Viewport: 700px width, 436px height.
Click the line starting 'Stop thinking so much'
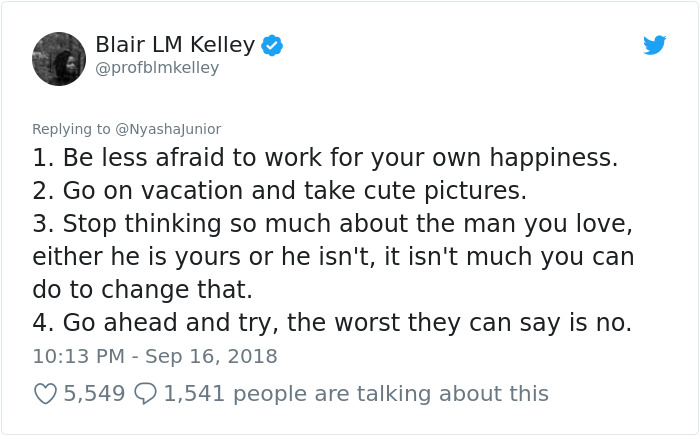point(333,224)
